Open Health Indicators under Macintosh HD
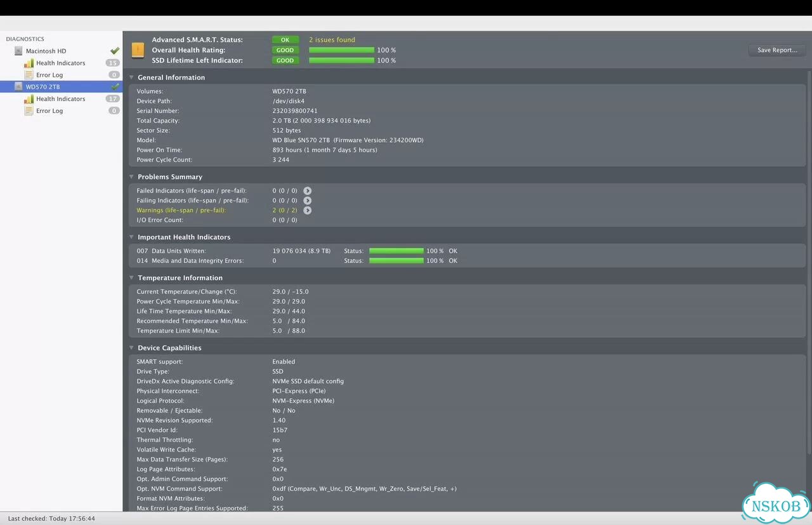The image size is (812, 525). [x=60, y=63]
